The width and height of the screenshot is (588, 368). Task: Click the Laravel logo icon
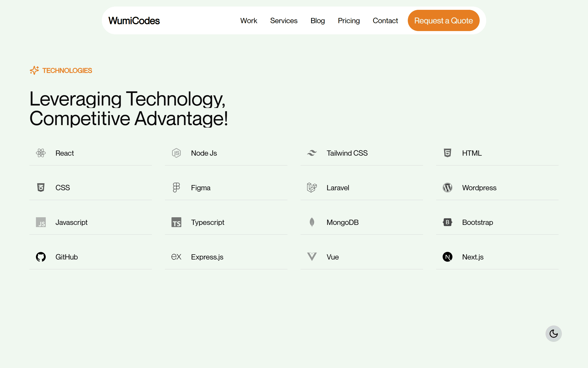(312, 188)
